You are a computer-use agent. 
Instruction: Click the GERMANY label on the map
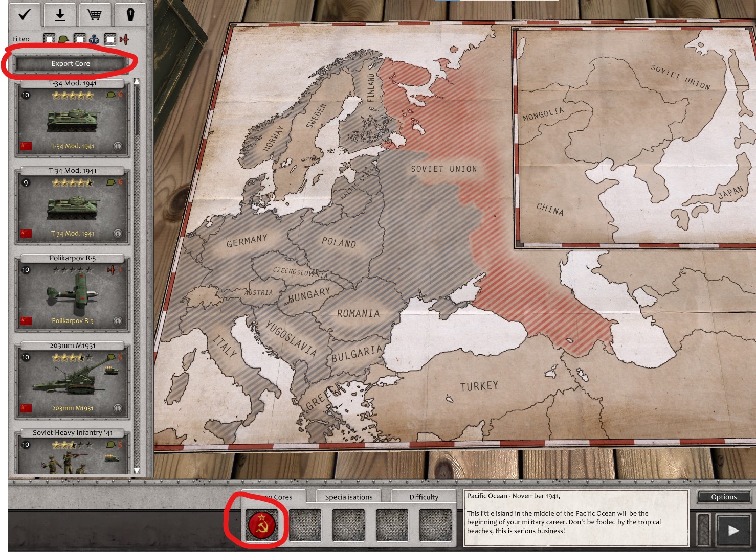pyautogui.click(x=247, y=241)
